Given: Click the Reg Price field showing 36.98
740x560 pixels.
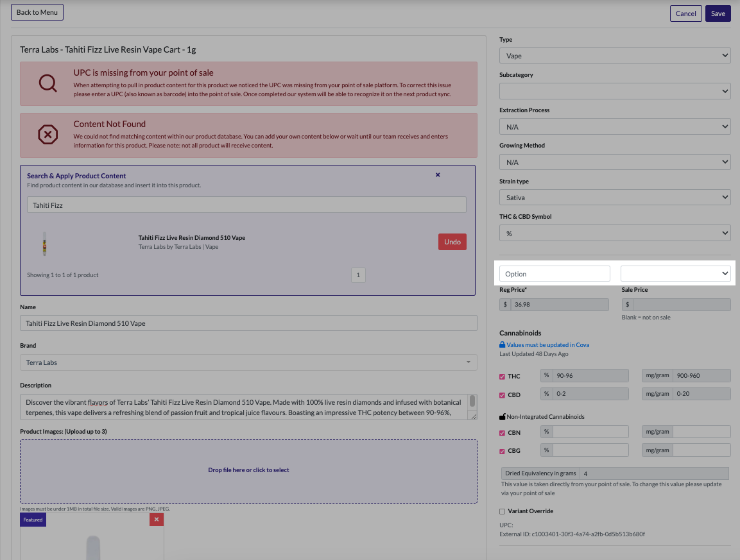Looking at the screenshot, I should point(560,304).
